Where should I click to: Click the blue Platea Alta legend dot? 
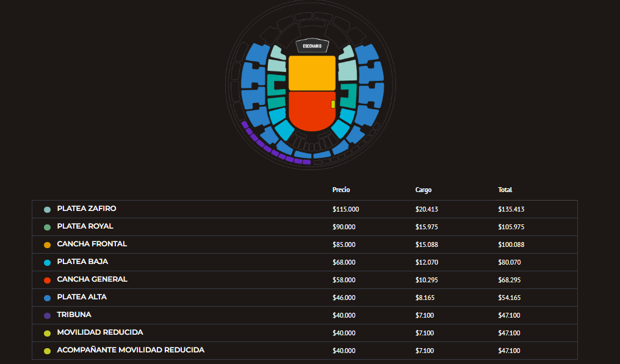(47, 298)
